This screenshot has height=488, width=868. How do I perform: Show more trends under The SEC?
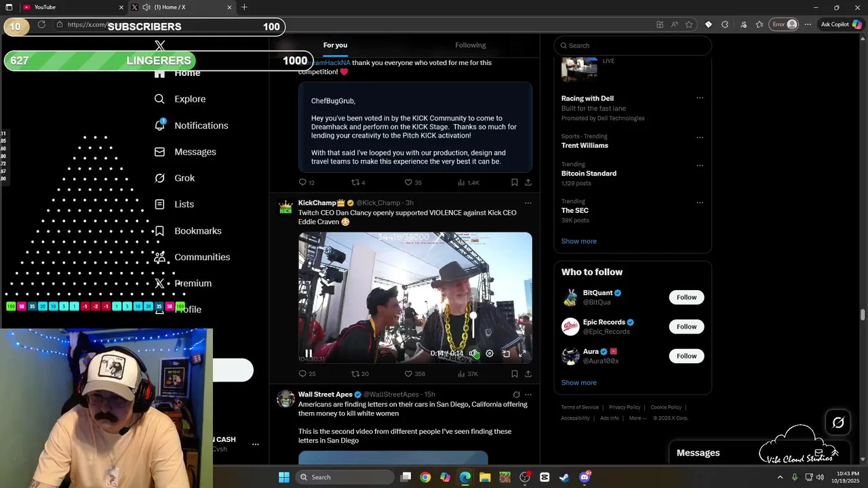click(578, 241)
